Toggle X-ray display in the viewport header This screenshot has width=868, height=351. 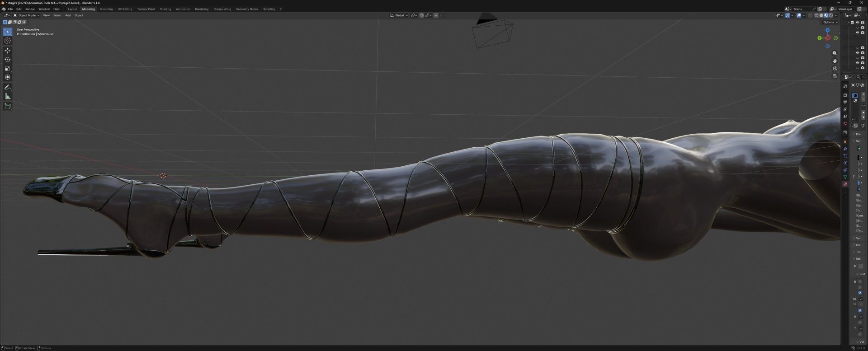[x=810, y=15]
